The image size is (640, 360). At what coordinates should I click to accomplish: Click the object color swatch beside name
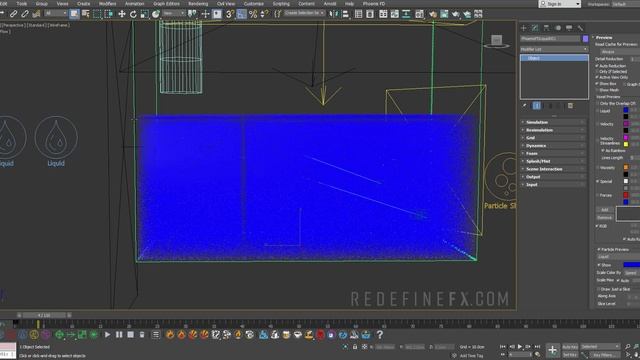coord(585,38)
